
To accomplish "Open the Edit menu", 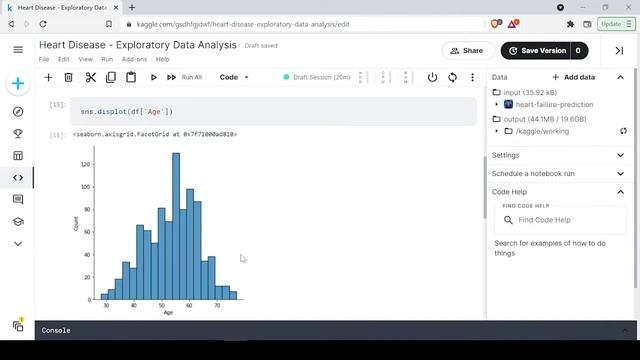I will tap(64, 59).
